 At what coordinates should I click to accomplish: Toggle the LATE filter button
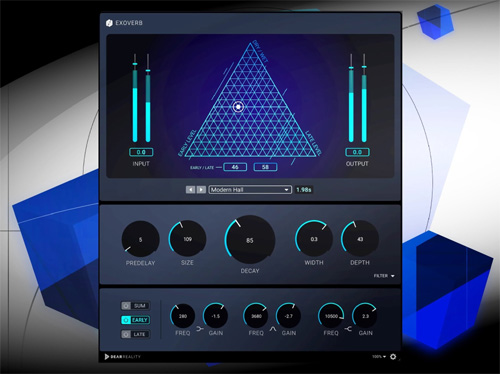tap(135, 334)
